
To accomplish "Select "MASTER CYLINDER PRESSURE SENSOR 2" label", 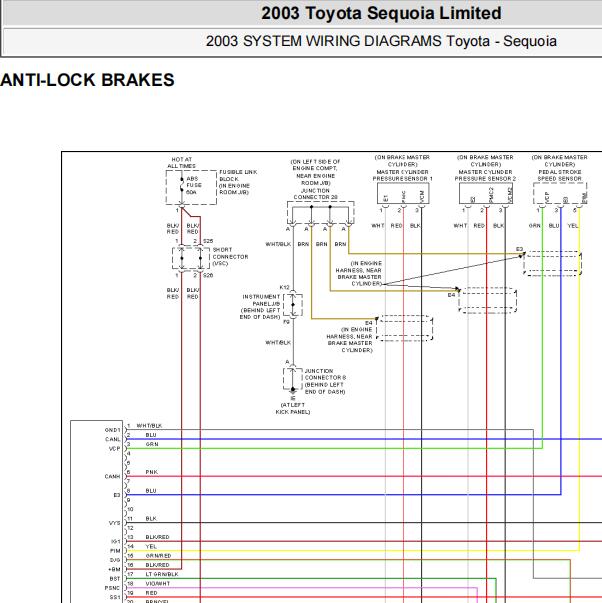I will click(485, 175).
